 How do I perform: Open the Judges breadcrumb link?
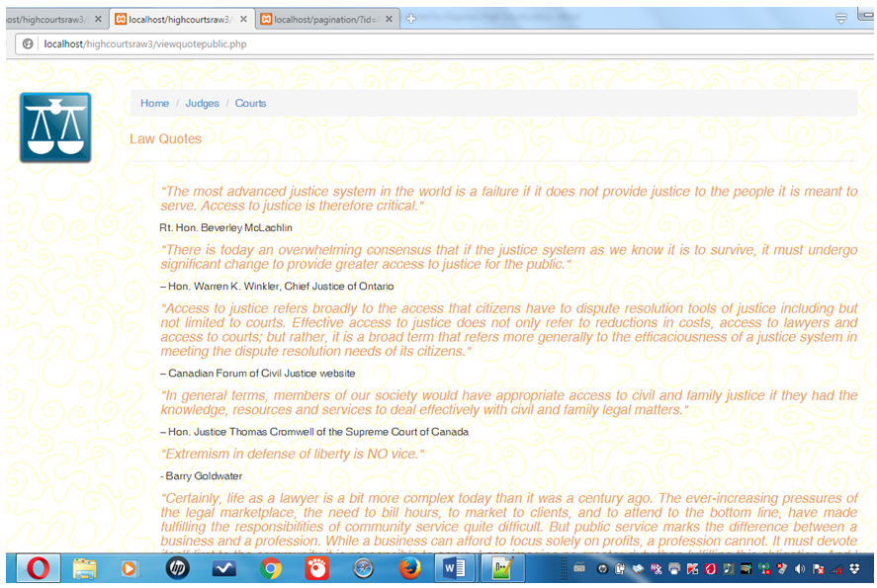(x=202, y=104)
